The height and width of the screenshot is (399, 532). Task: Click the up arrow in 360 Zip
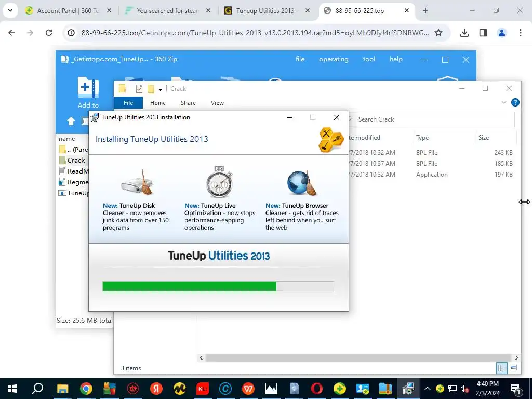[x=71, y=121]
